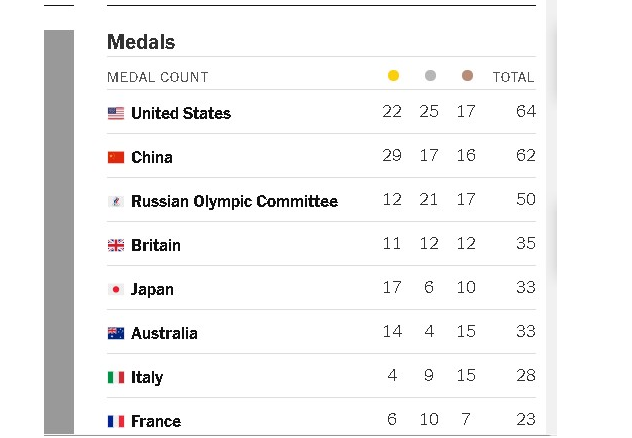The width and height of the screenshot is (632, 438).
Task: Click the China flag icon
Action: 116,157
